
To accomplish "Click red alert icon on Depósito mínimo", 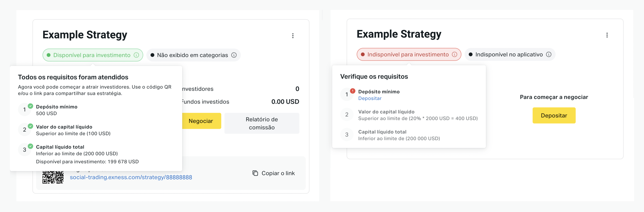I will (x=352, y=91).
